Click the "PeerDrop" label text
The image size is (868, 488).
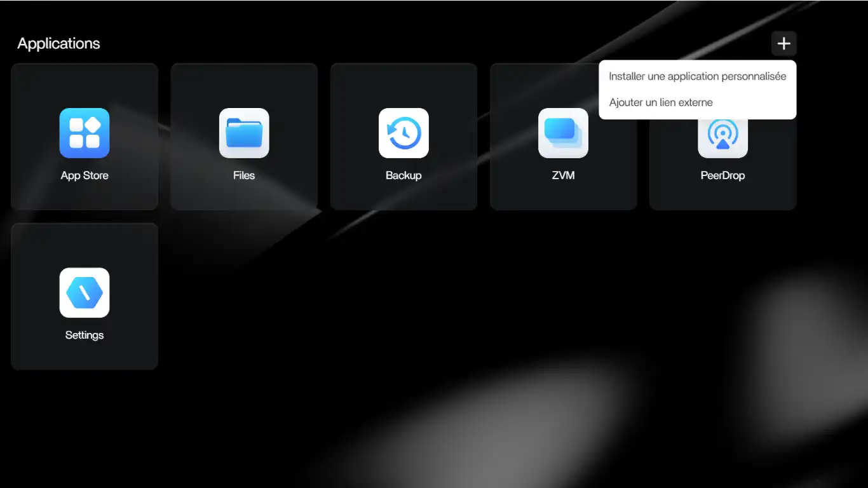[x=722, y=175]
